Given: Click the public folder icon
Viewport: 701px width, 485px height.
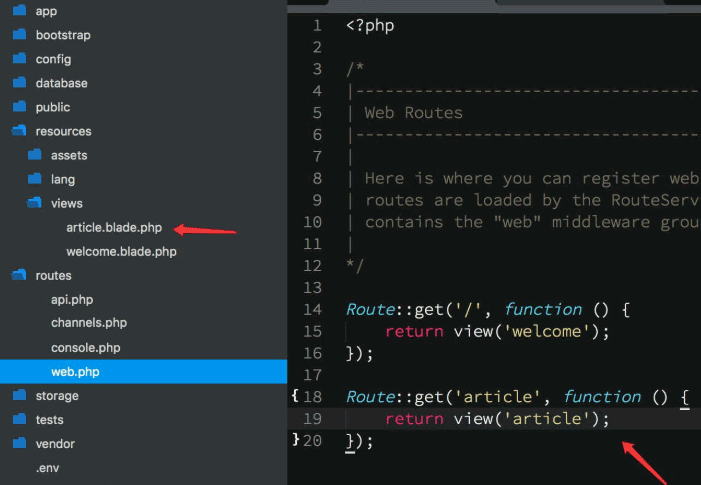Looking at the screenshot, I should point(19,107).
